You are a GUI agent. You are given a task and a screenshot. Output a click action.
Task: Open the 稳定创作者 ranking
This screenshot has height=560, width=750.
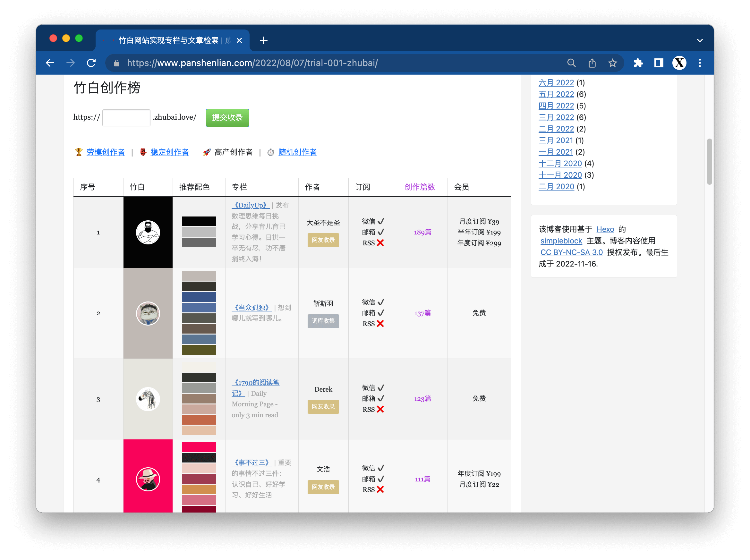[x=169, y=152]
